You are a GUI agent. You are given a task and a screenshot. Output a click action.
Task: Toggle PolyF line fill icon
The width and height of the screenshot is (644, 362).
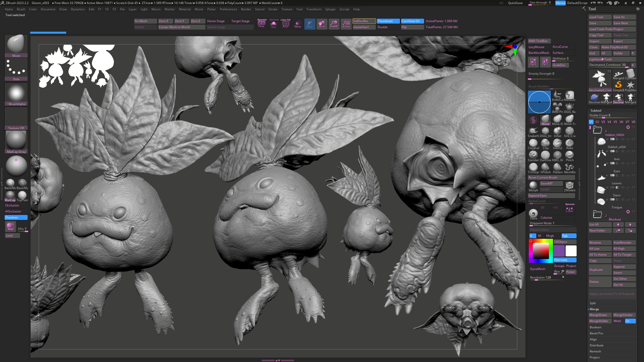pos(286,24)
